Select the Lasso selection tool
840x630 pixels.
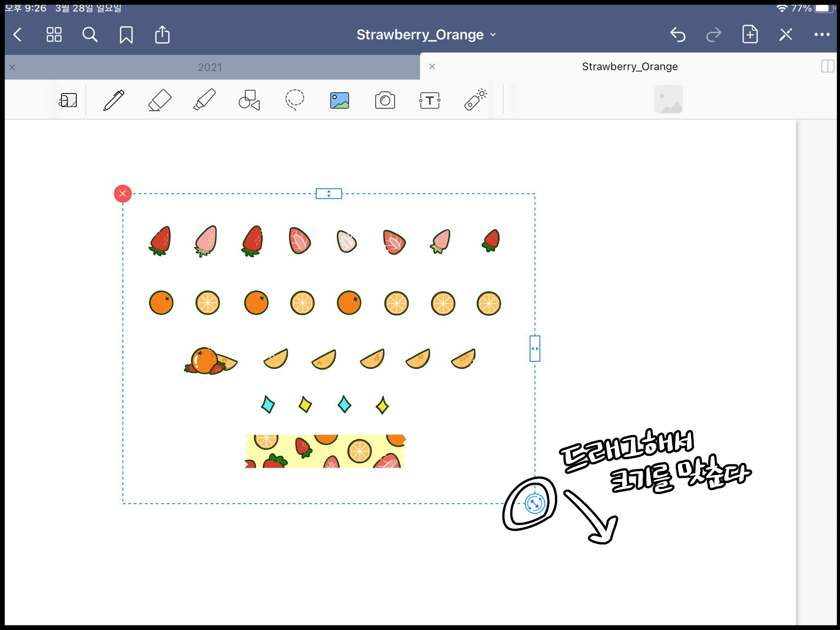[294, 100]
